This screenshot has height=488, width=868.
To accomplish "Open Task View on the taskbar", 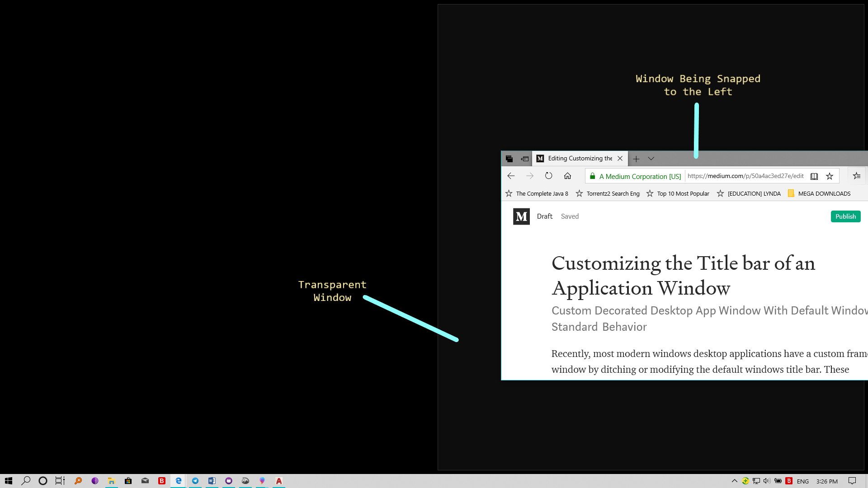I will pyautogui.click(x=60, y=481).
